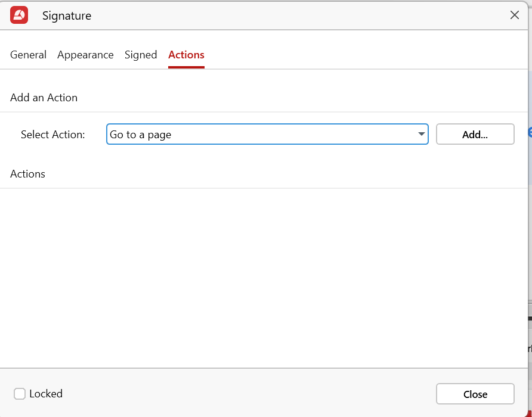This screenshot has height=417, width=532.
Task: Expand the dropdown arrow beside Go to a page
Action: point(422,135)
